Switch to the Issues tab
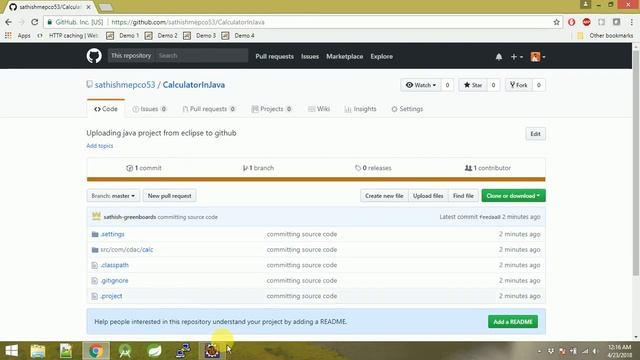Screen dimensions: 640x360 (149, 109)
